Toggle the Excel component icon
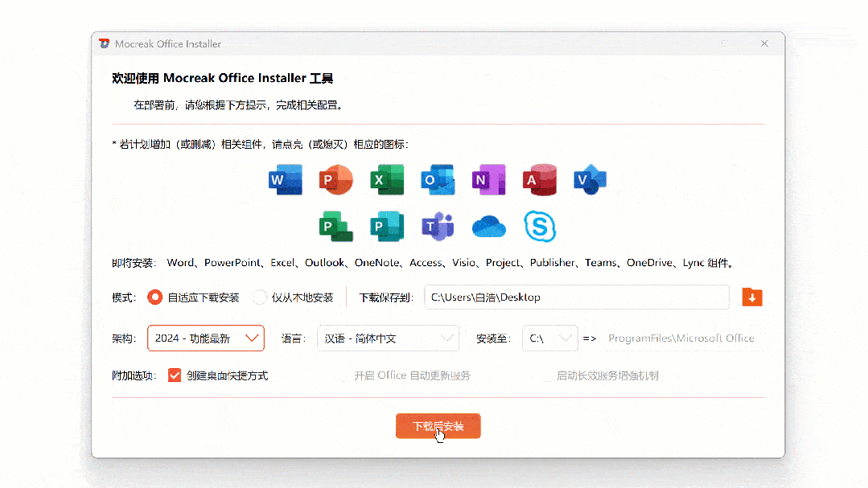 pyautogui.click(x=387, y=180)
